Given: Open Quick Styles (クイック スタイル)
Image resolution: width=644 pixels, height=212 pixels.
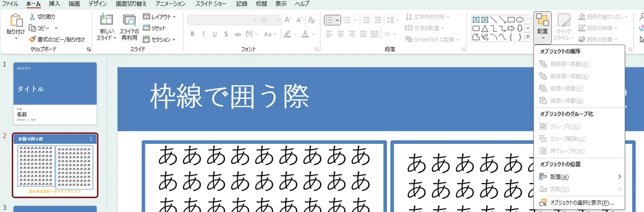Looking at the screenshot, I should click(563, 27).
